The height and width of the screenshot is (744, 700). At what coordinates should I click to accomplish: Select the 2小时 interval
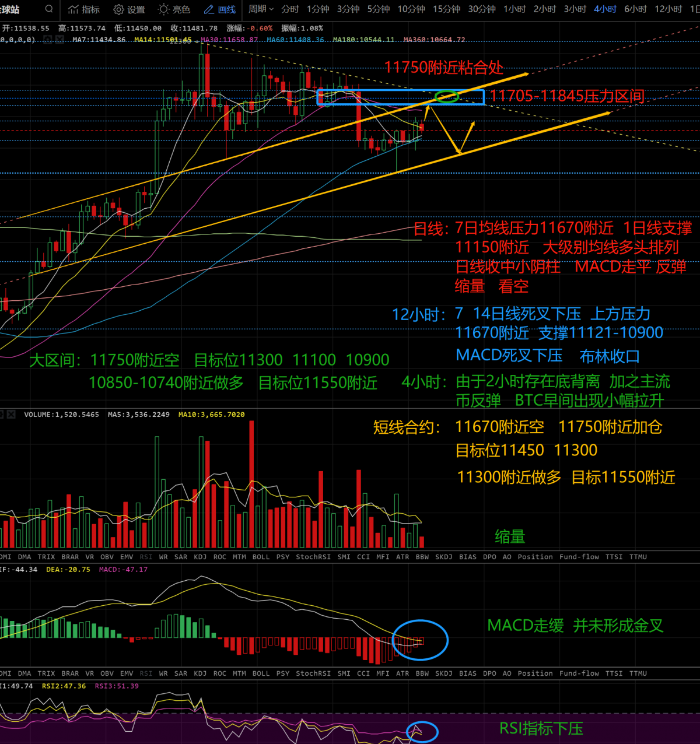(545, 9)
